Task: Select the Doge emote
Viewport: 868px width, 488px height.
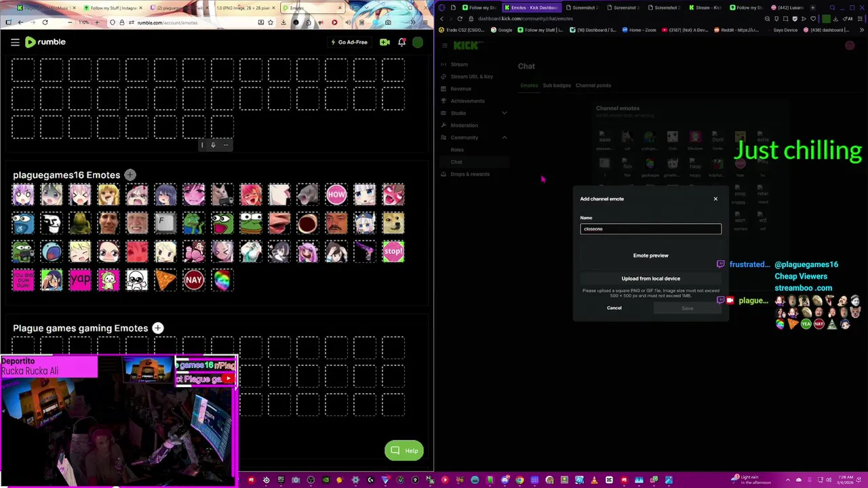Action: 393,223
